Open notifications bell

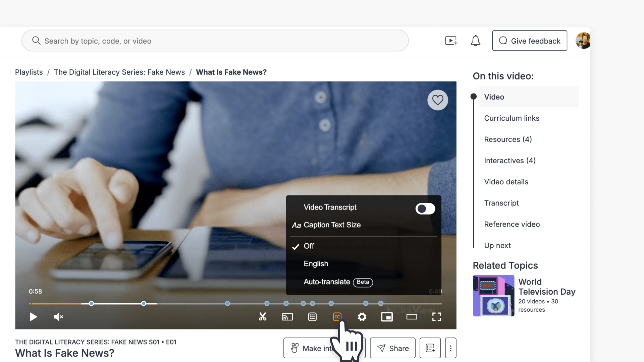click(475, 41)
